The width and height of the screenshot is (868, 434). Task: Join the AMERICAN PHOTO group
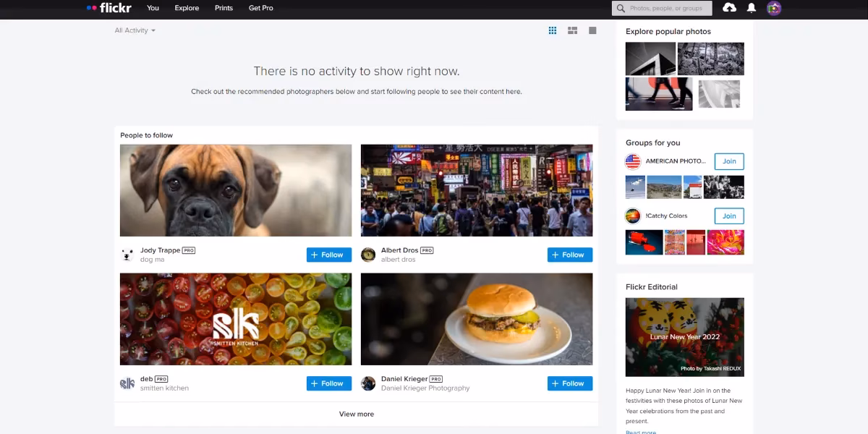coord(728,161)
